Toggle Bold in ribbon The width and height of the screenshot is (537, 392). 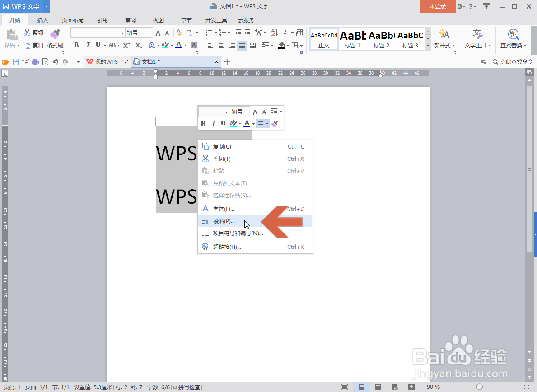pyautogui.click(x=76, y=45)
